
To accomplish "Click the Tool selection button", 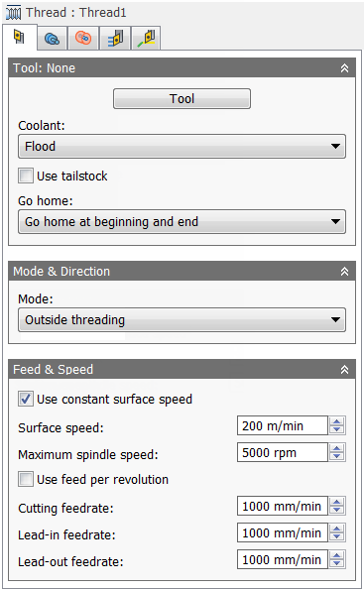I will [182, 99].
